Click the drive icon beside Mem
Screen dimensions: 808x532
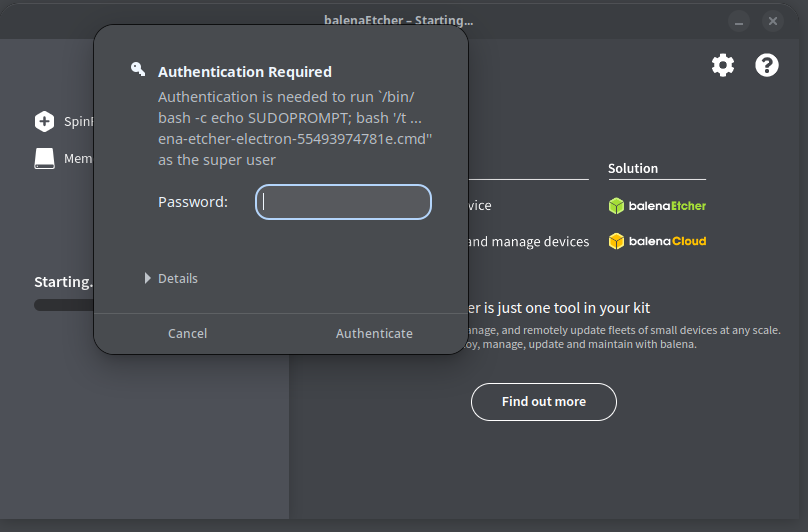coord(44,159)
